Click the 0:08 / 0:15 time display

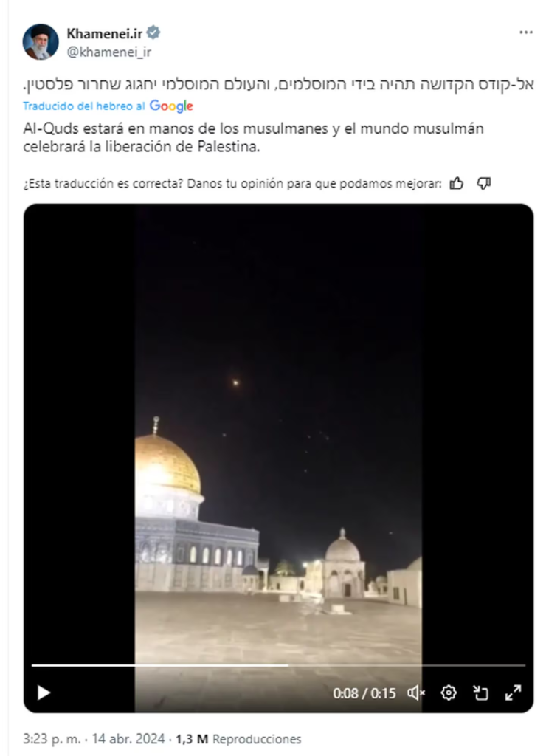[x=364, y=693]
